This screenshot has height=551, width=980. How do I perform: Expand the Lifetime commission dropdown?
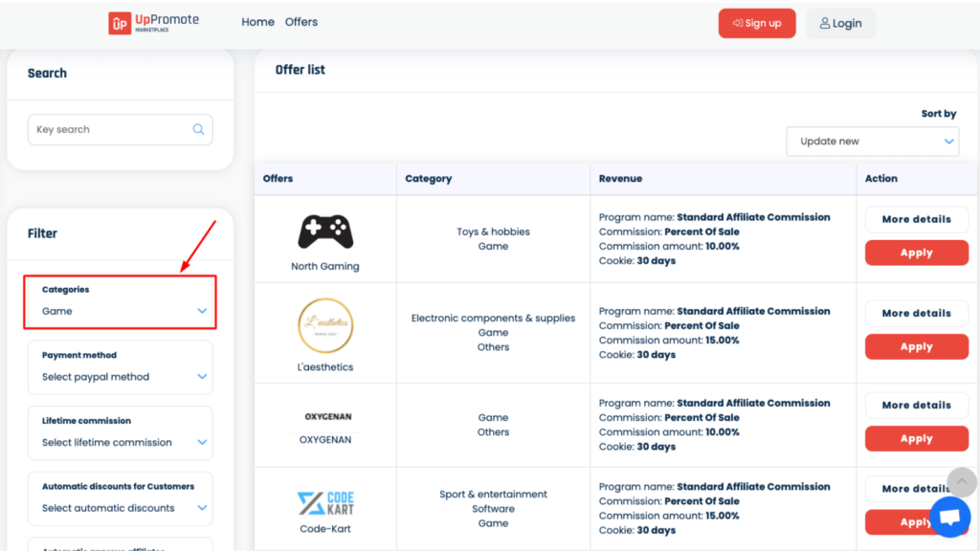pyautogui.click(x=120, y=433)
